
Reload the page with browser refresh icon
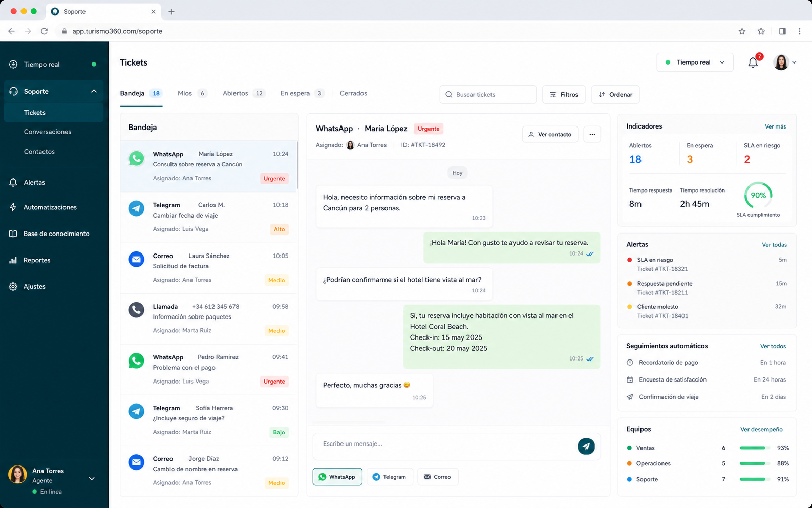click(45, 31)
